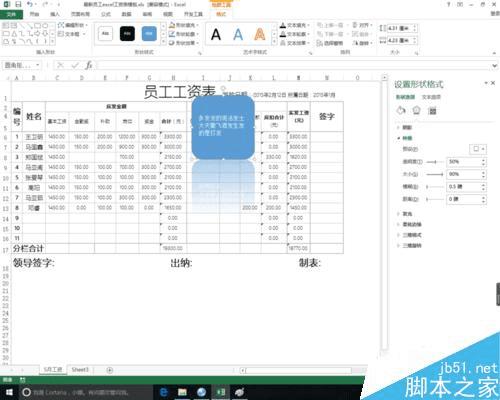Select 形状选项 (Shape Options) in pane
Image resolution: width=500 pixels, height=400 pixels.
(x=405, y=97)
